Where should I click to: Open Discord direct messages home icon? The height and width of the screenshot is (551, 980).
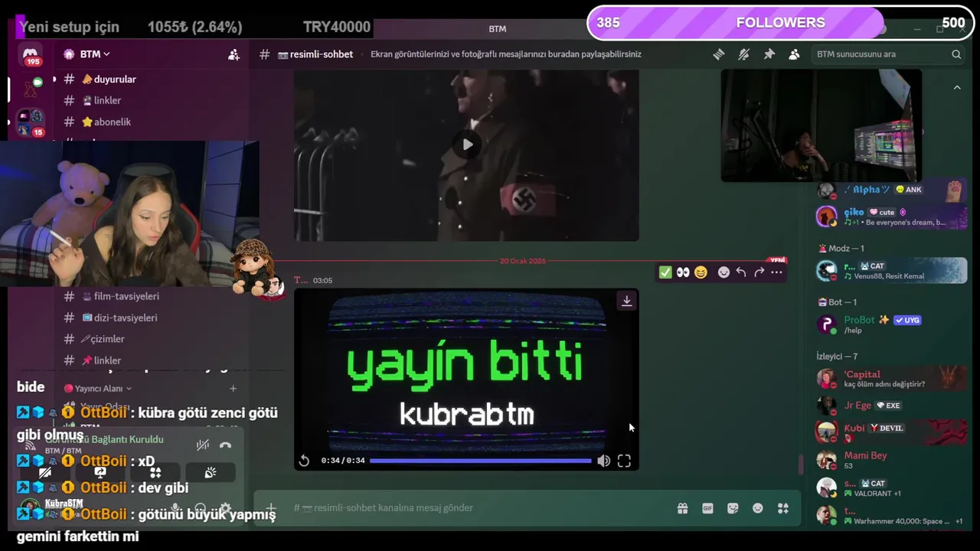tap(31, 55)
